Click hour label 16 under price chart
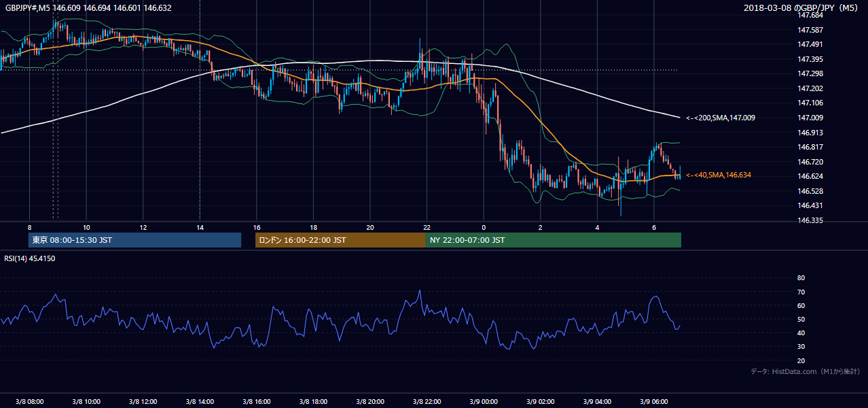 257,226
